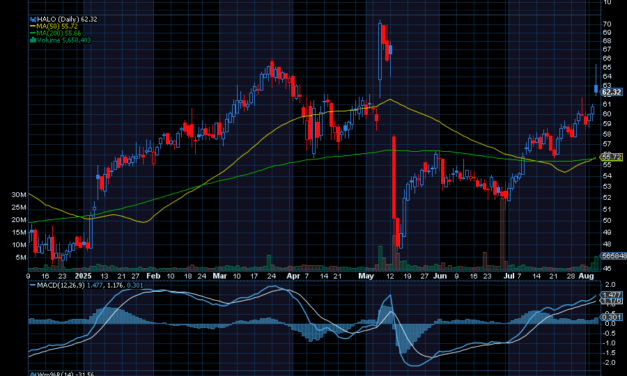Click the 60 price label on right axis

[607, 114]
